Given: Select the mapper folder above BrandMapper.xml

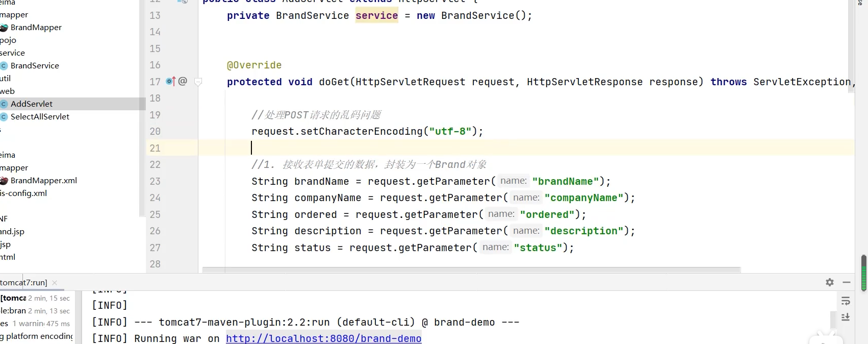Looking at the screenshot, I should point(14,167).
